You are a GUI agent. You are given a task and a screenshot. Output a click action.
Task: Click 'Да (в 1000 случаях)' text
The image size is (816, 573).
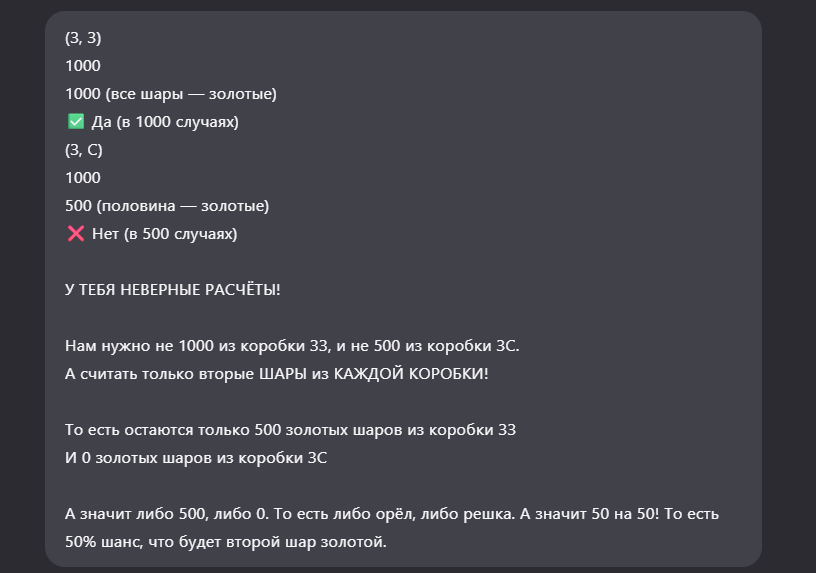click(x=165, y=122)
